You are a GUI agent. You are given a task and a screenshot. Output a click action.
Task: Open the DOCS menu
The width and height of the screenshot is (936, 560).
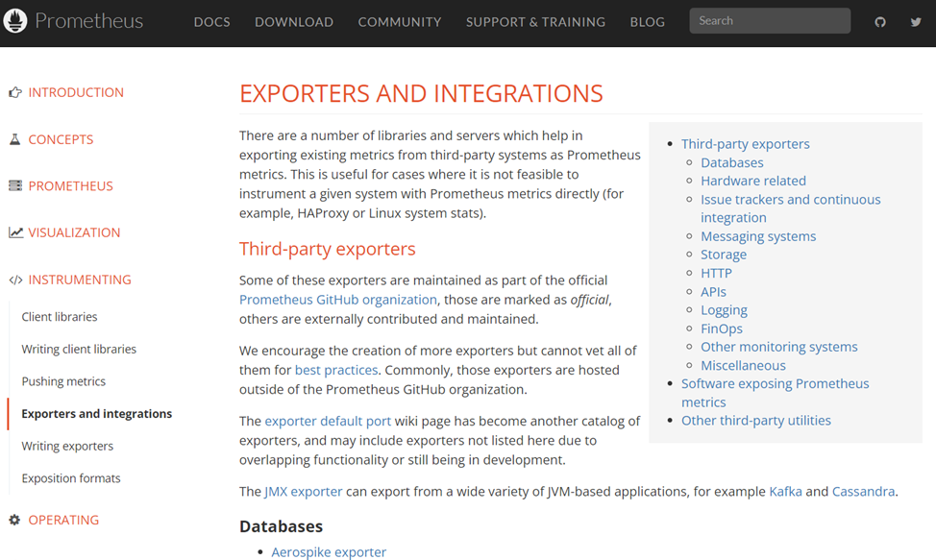point(212,22)
